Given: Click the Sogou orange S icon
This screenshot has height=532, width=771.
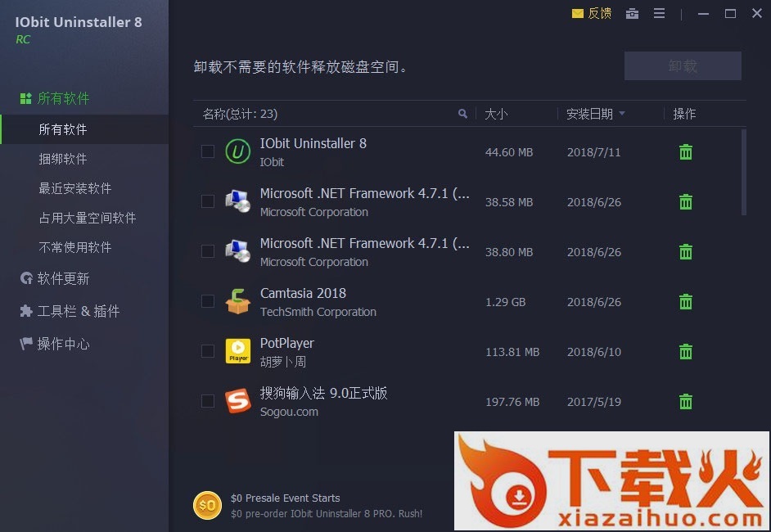Looking at the screenshot, I should 238,401.
